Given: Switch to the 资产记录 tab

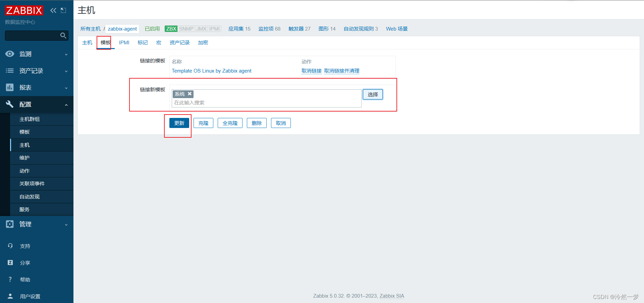Looking at the screenshot, I should click(x=180, y=43).
